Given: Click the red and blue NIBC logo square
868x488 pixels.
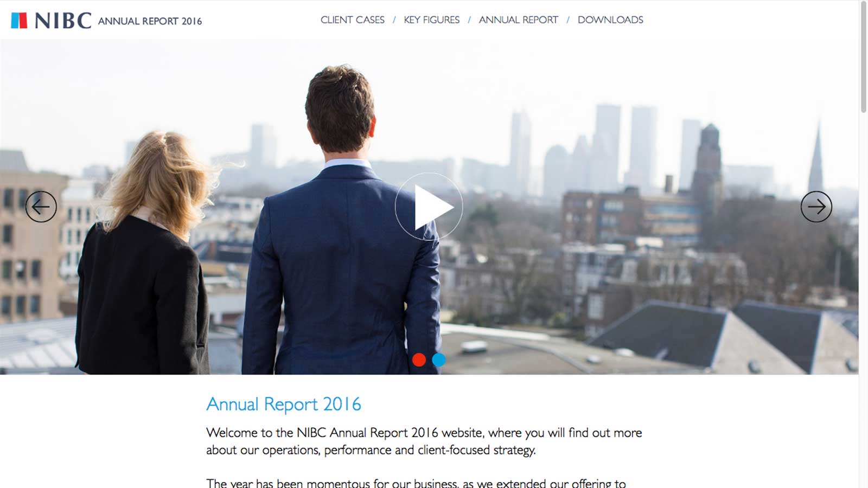Looking at the screenshot, I should pyautogui.click(x=19, y=21).
